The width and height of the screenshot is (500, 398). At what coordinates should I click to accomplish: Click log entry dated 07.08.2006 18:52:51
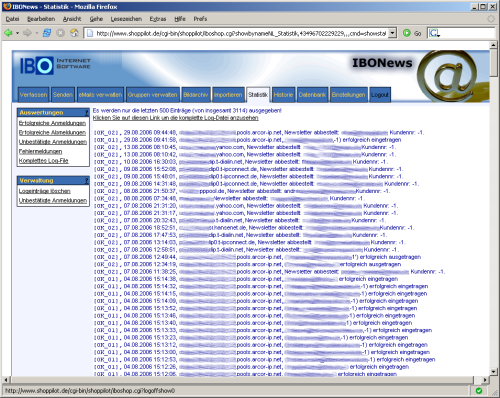coord(254,228)
